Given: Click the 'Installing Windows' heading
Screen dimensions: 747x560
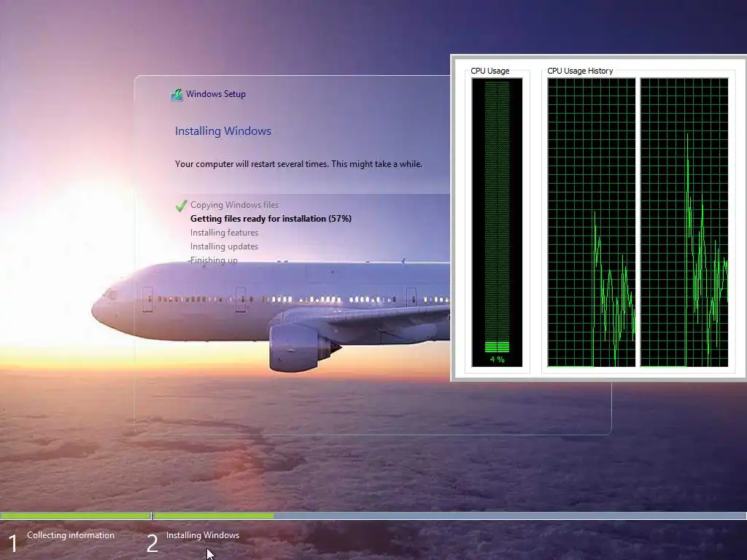Looking at the screenshot, I should [223, 131].
